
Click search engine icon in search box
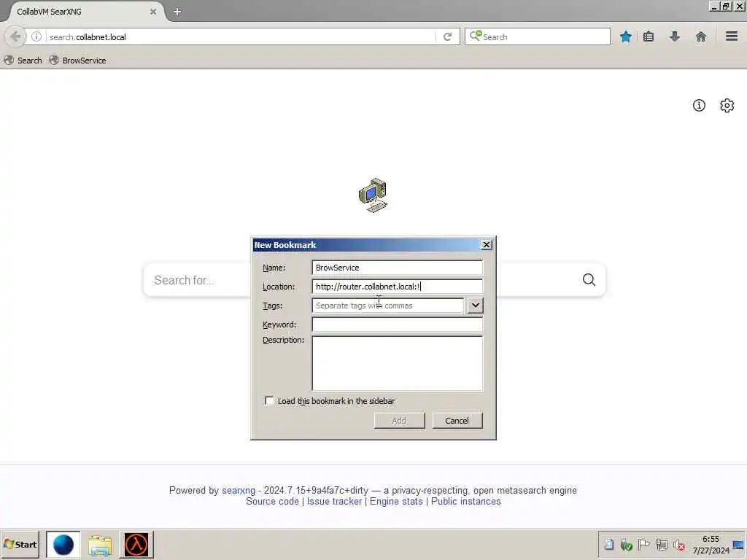tap(476, 36)
